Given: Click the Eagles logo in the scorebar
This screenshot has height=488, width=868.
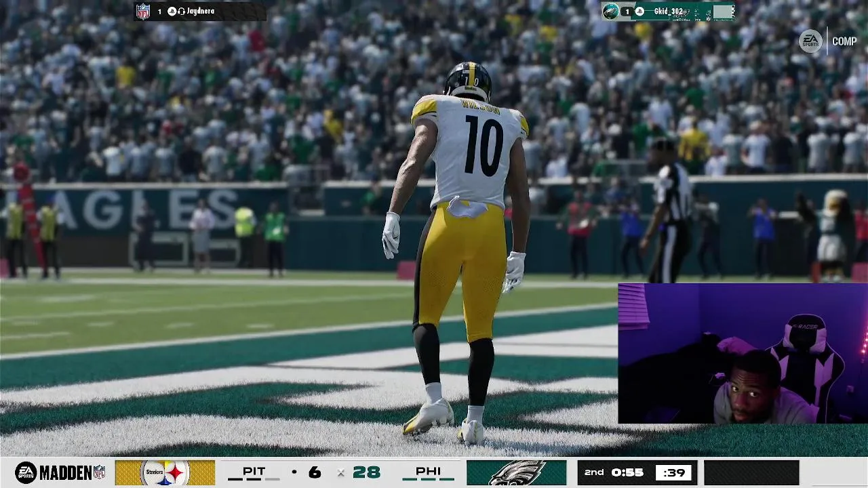Looking at the screenshot, I should coord(517,472).
